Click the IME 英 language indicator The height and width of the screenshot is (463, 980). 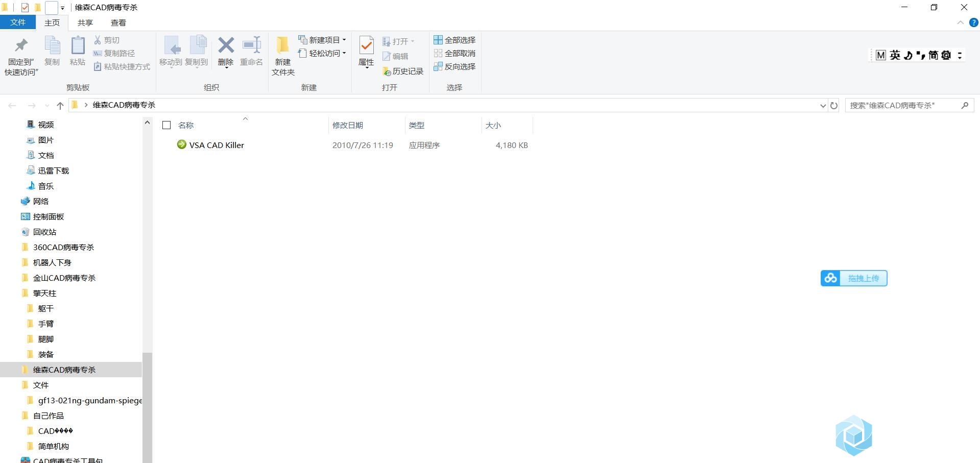(x=895, y=55)
